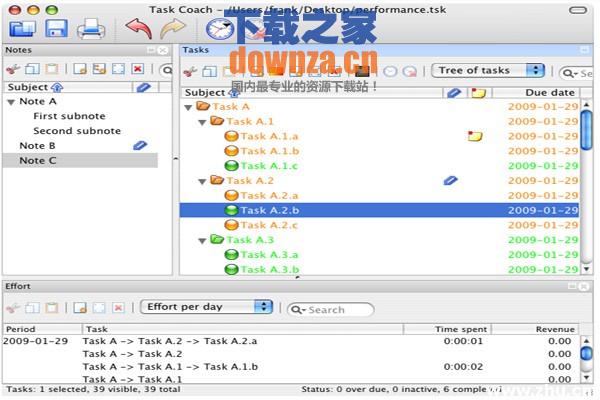Image resolution: width=600 pixels, height=400 pixels.
Task: Paste effort using Effort toolbar icon
Action: pyautogui.click(x=52, y=308)
